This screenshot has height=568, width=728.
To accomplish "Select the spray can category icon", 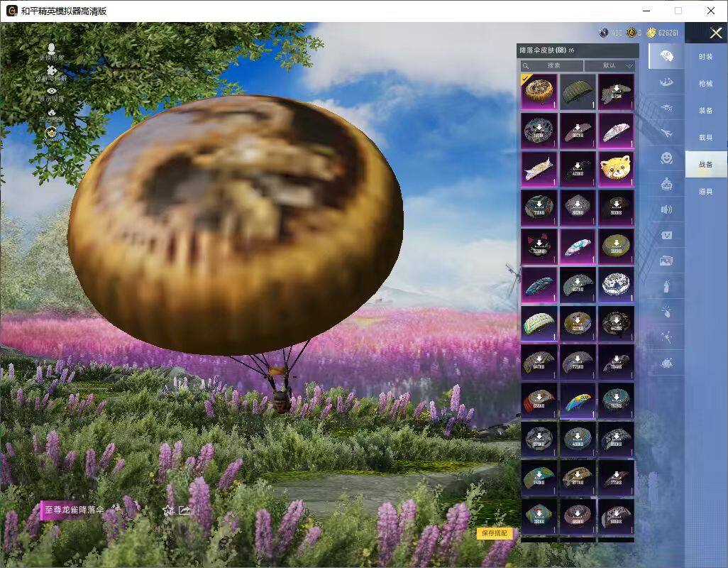I will coord(666,286).
